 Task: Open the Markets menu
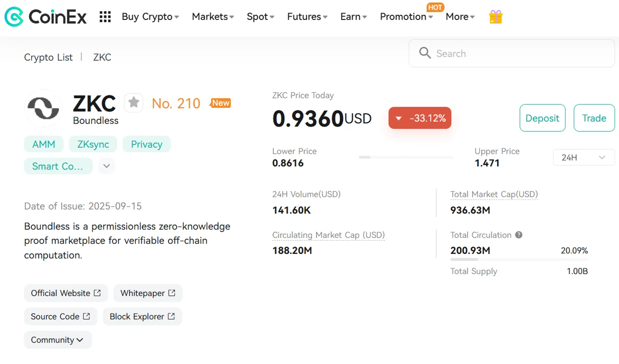tap(213, 17)
